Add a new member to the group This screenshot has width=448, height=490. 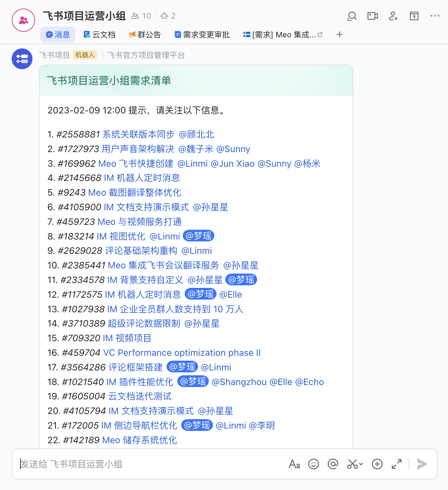tap(393, 16)
